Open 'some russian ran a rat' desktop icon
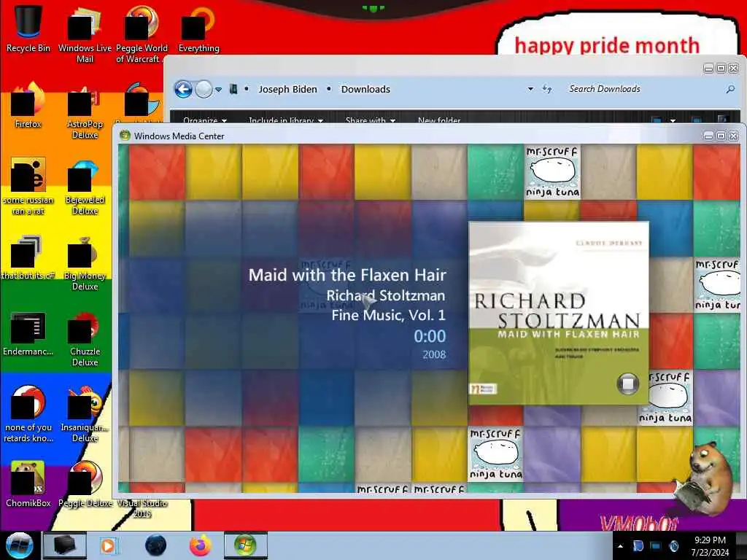Viewport: 747px width, 560px height. pyautogui.click(x=28, y=186)
